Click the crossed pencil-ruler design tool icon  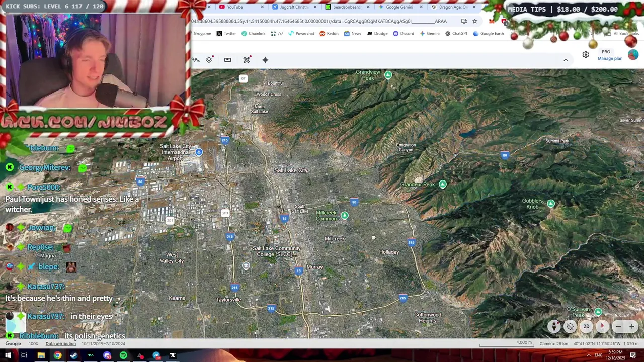pyautogui.click(x=247, y=60)
